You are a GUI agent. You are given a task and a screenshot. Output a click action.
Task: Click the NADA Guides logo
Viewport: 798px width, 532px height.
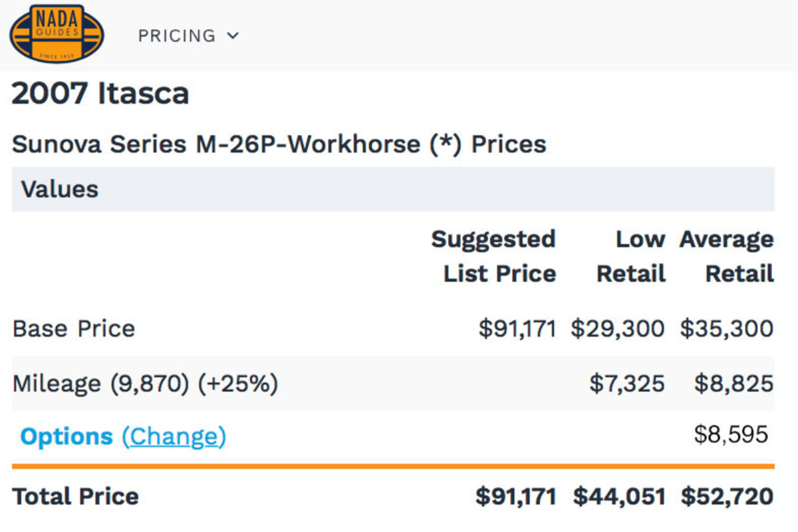coord(57,33)
